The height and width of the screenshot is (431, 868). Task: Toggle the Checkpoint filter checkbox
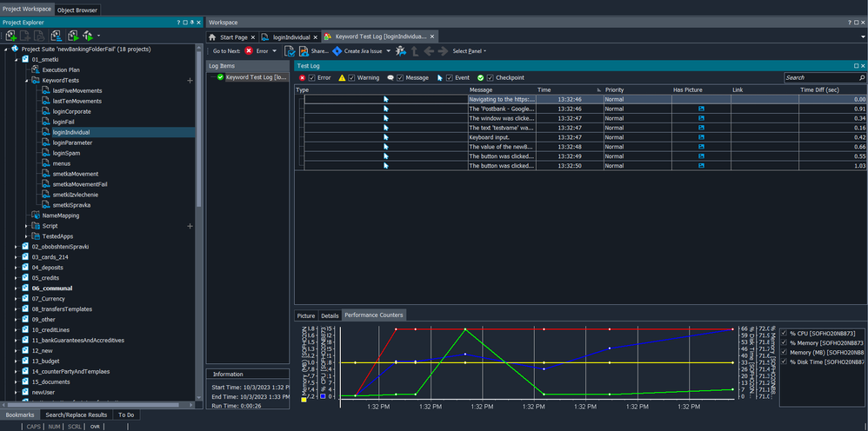[x=491, y=77]
